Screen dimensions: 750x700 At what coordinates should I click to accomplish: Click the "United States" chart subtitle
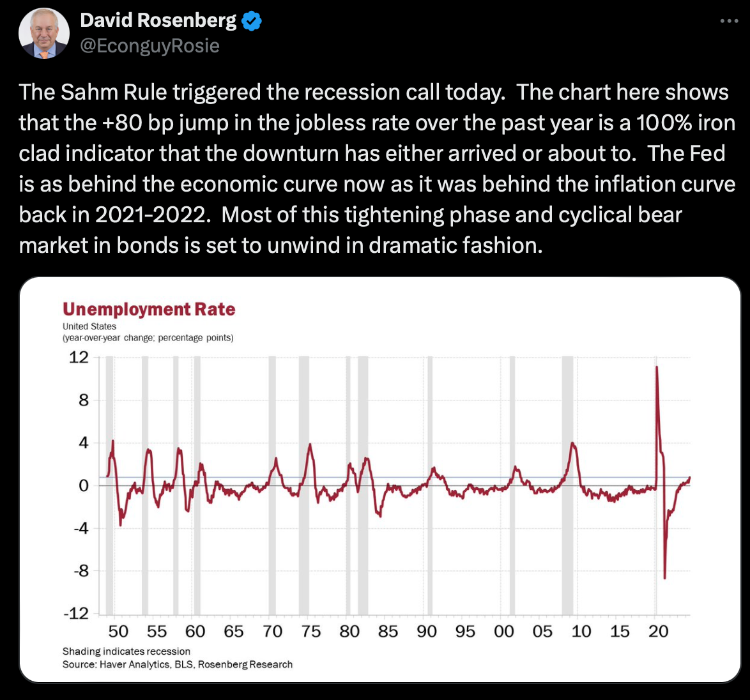pyautogui.click(x=89, y=326)
